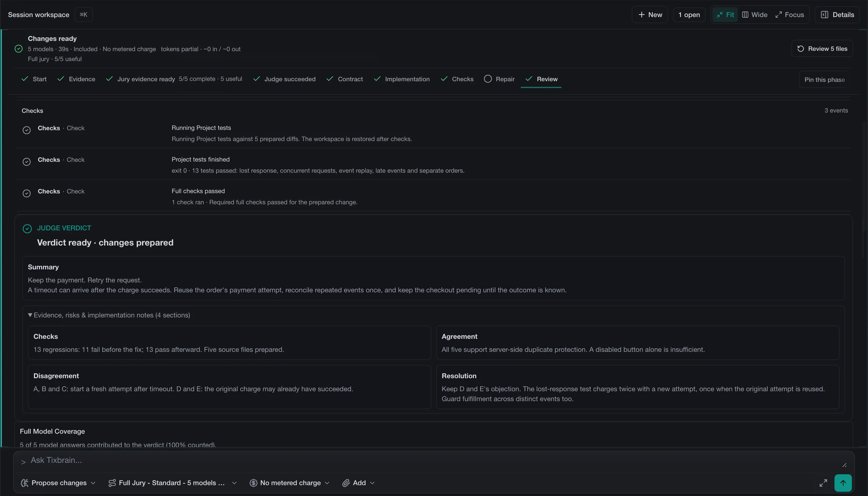This screenshot has width=868, height=496.
Task: Toggle the Details side panel
Action: 837,15
